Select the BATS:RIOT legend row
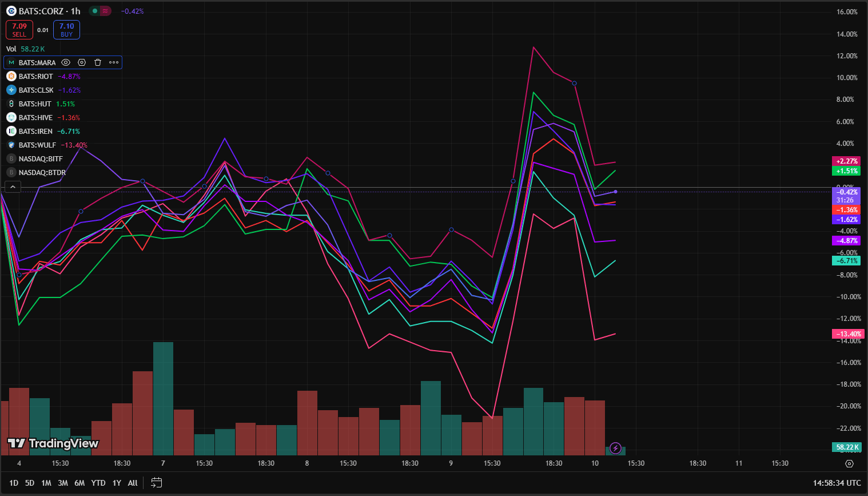 [43, 76]
